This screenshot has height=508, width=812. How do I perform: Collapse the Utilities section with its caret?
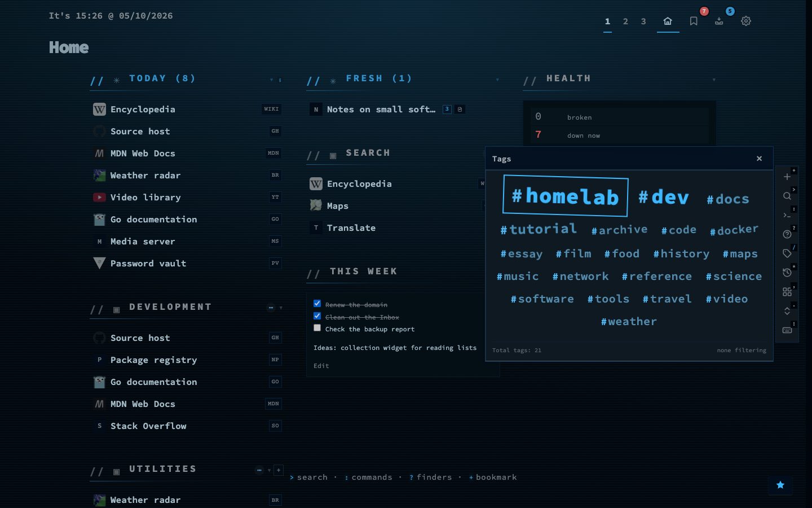click(269, 470)
